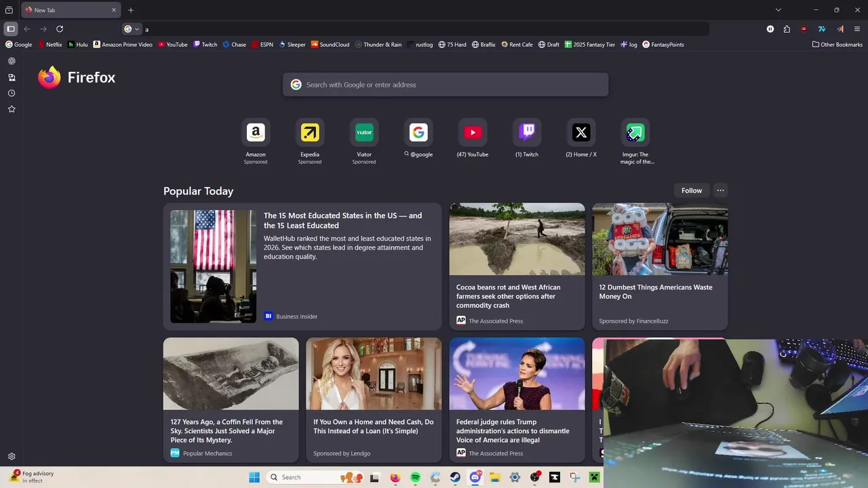868x488 pixels.
Task: Open File Explorer from the taskbar
Action: (x=495, y=477)
